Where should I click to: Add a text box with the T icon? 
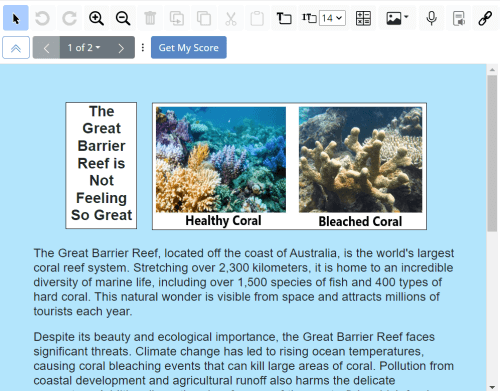pyautogui.click(x=284, y=18)
